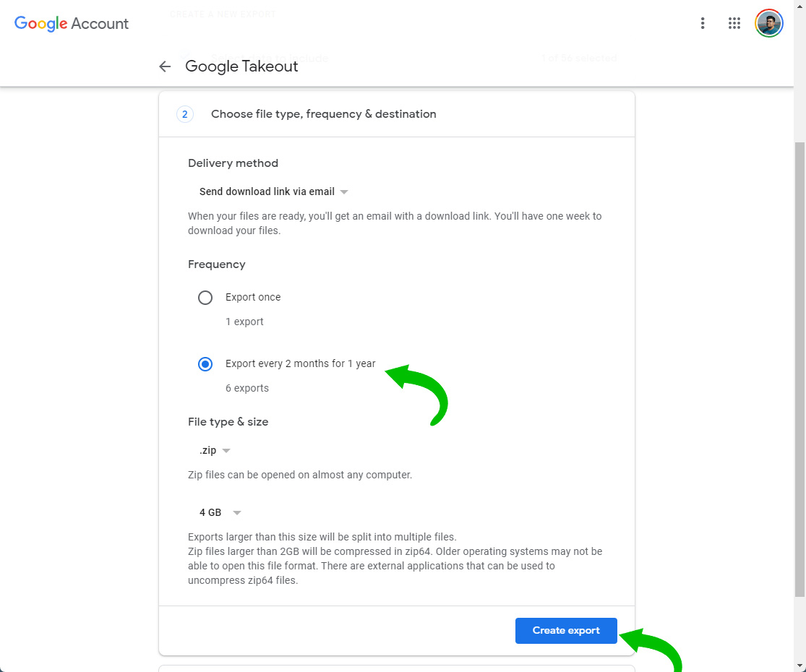Viewport: 806px width, 672px height.
Task: Click the vertical scrollbar thumb
Action: (x=799, y=369)
